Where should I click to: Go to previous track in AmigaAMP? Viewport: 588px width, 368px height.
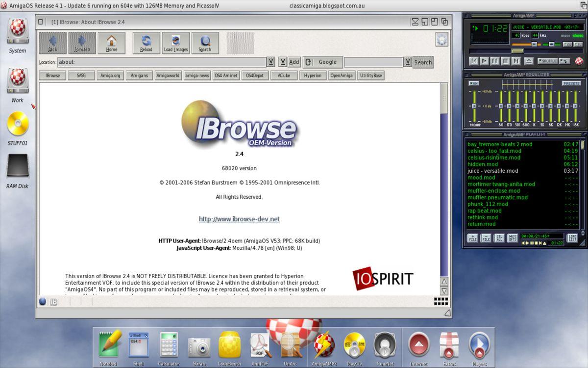(x=474, y=61)
